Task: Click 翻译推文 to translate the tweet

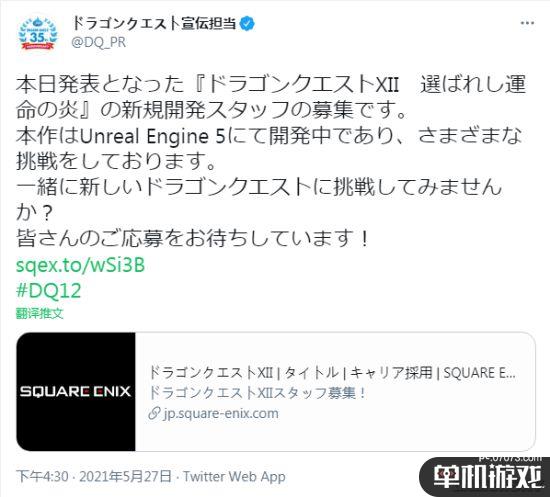Action: [x=40, y=313]
